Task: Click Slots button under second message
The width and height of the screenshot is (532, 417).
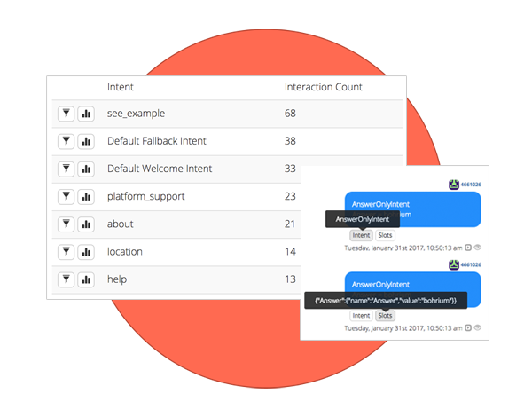Action: point(385,316)
